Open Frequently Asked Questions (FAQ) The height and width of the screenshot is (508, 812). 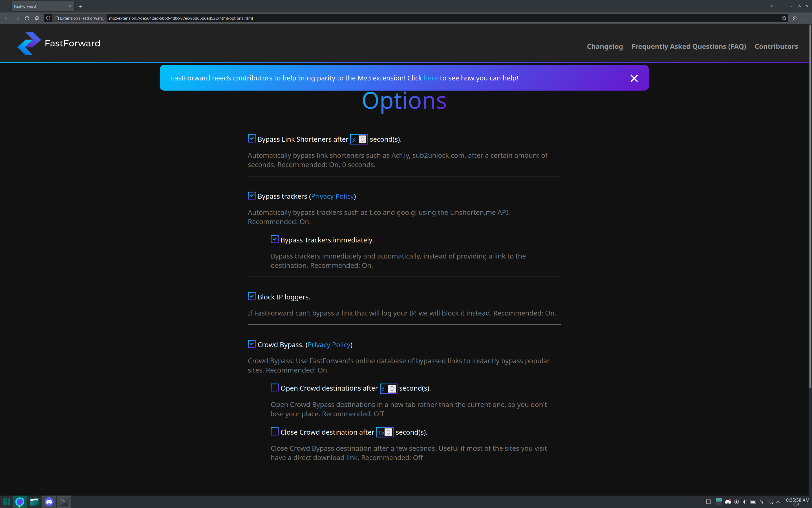[689, 46]
